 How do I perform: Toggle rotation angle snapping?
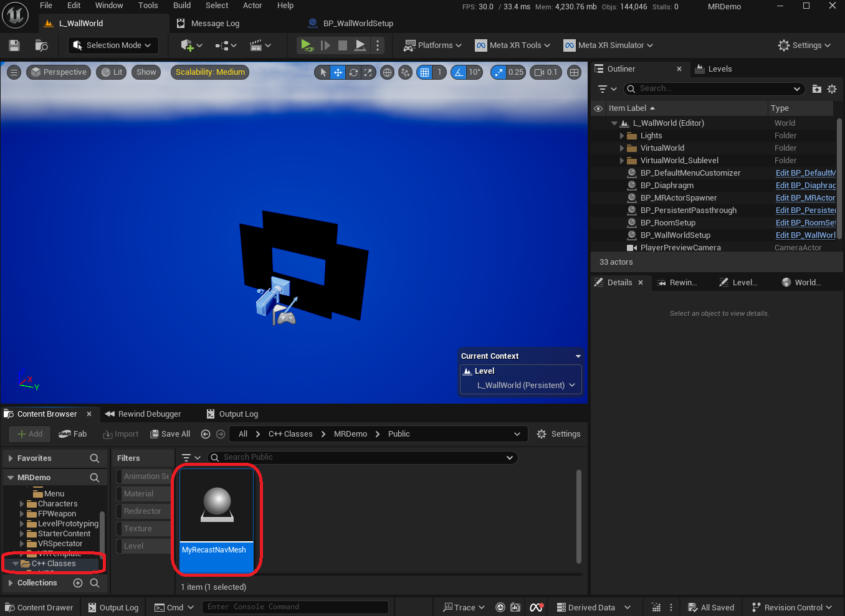pos(459,72)
